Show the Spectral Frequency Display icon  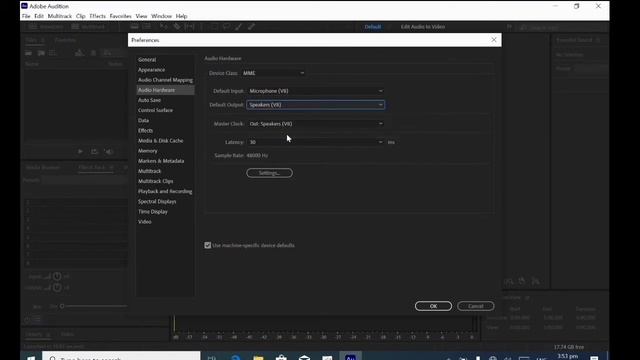(134, 27)
